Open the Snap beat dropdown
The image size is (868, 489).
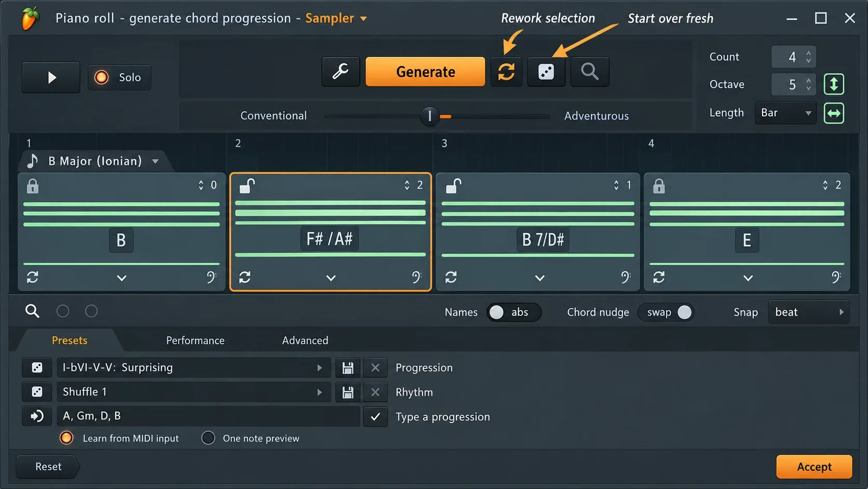coord(808,312)
